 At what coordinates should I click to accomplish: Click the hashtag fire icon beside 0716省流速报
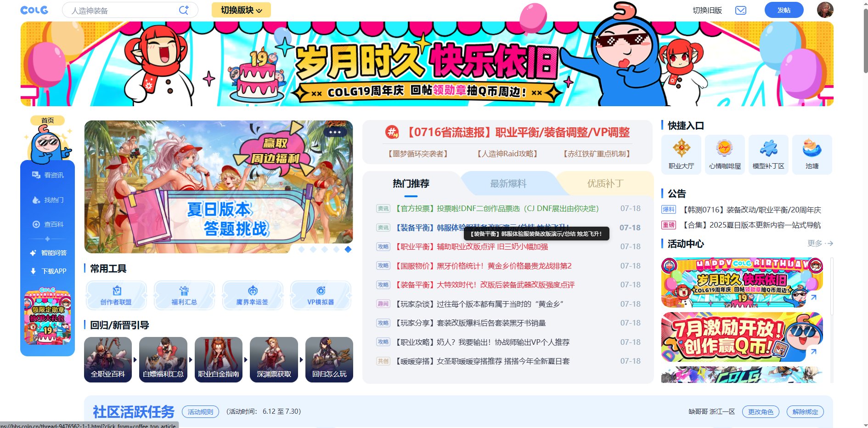[x=392, y=132]
